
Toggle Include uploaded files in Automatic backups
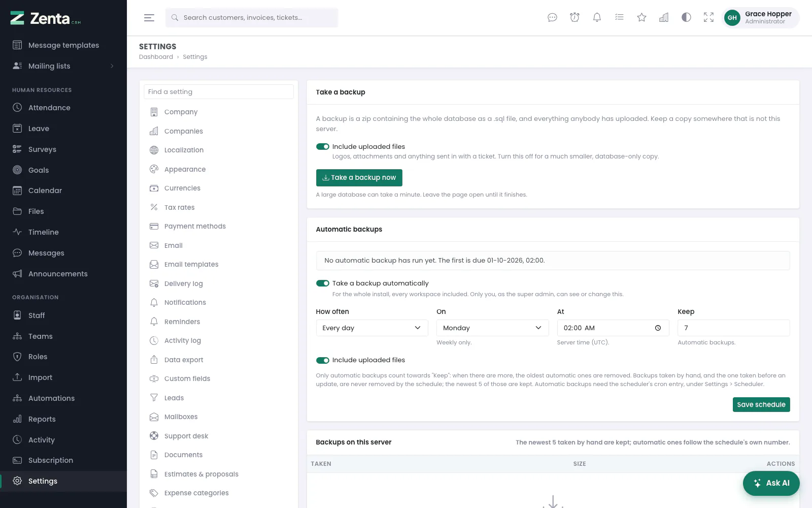point(323,360)
